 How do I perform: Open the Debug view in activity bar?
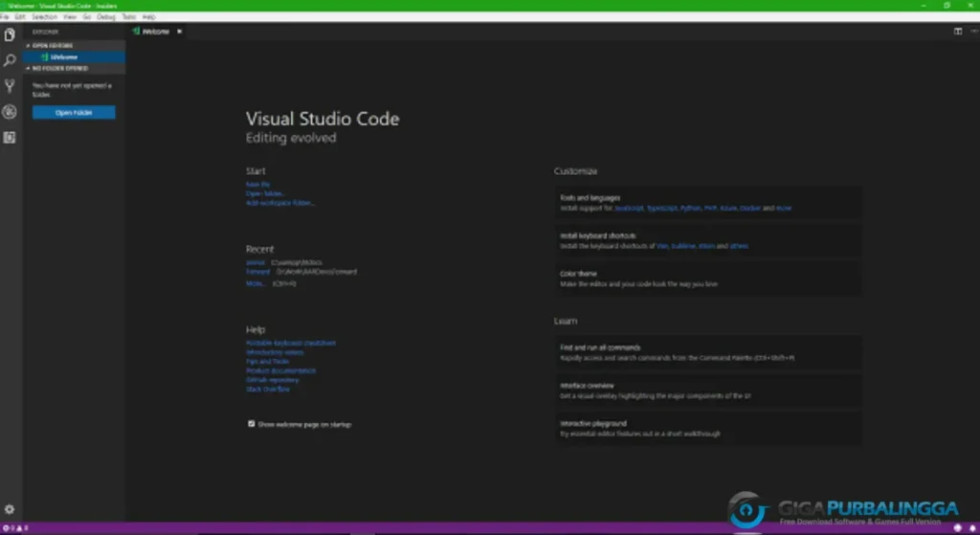click(x=10, y=112)
